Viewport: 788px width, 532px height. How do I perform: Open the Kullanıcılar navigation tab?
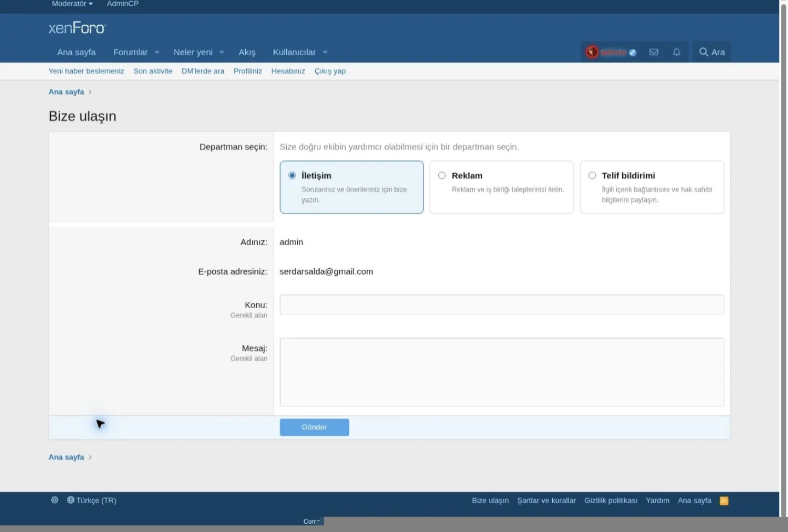(x=294, y=53)
